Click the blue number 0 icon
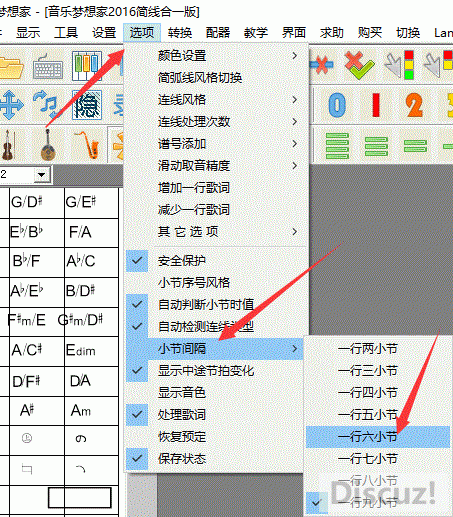Viewport: 453px width, 517px height. (x=337, y=105)
